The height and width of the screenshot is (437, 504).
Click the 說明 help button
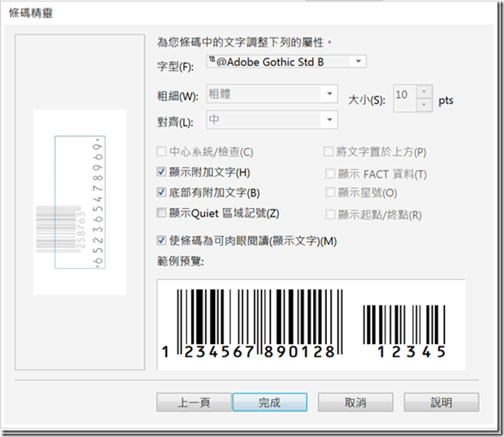pyautogui.click(x=441, y=402)
